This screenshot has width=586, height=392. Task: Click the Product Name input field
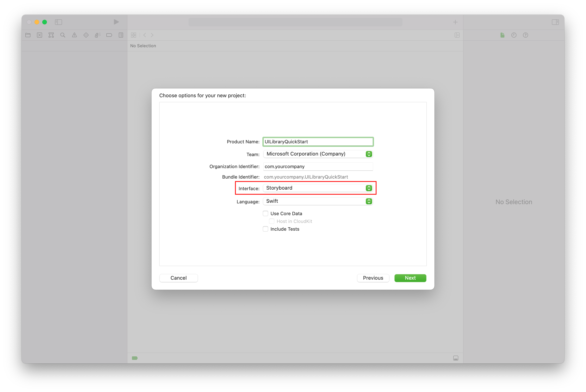point(318,141)
